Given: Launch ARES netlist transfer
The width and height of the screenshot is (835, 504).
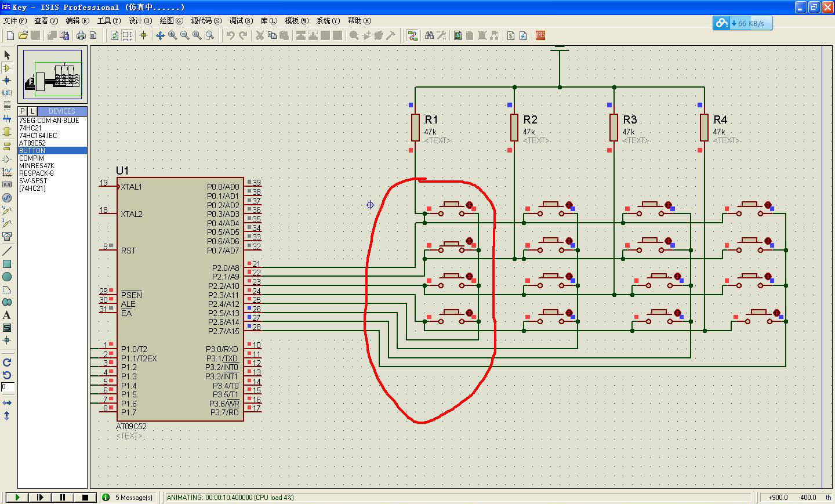Looking at the screenshot, I should [x=540, y=35].
